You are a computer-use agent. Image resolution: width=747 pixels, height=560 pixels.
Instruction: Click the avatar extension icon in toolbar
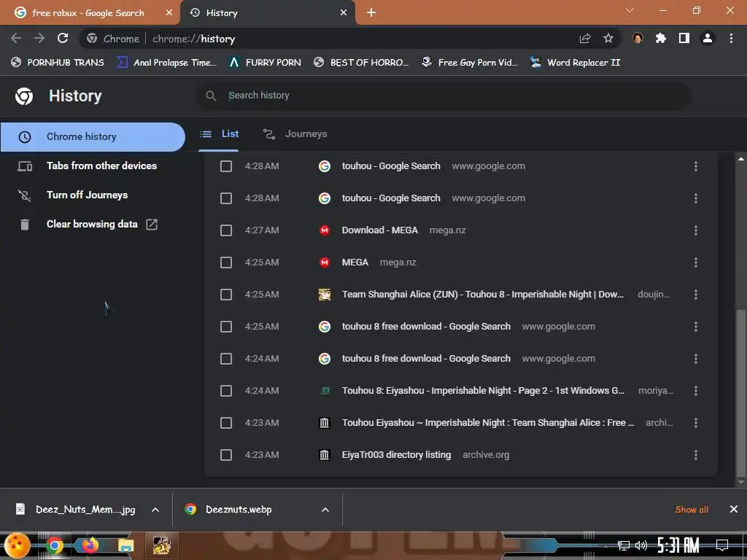point(638,38)
